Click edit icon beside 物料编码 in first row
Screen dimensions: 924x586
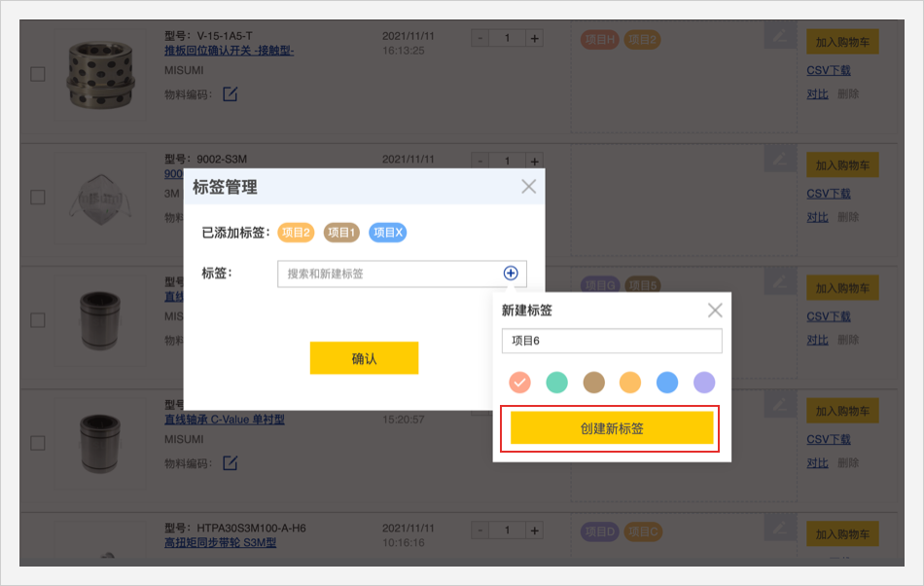tap(231, 94)
